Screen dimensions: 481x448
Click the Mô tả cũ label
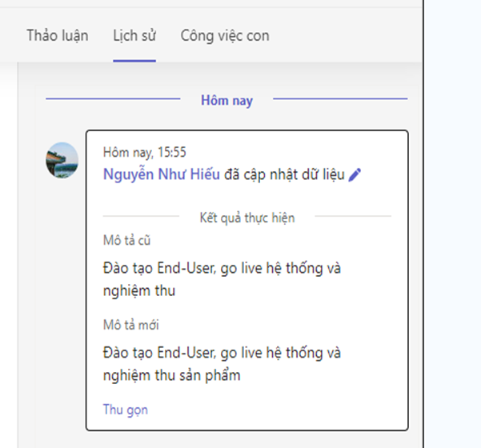(126, 241)
